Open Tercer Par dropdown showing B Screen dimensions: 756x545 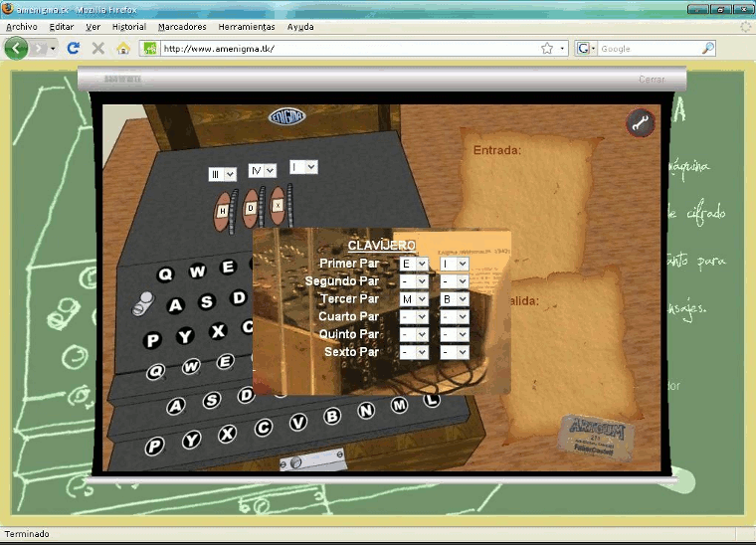pos(455,299)
